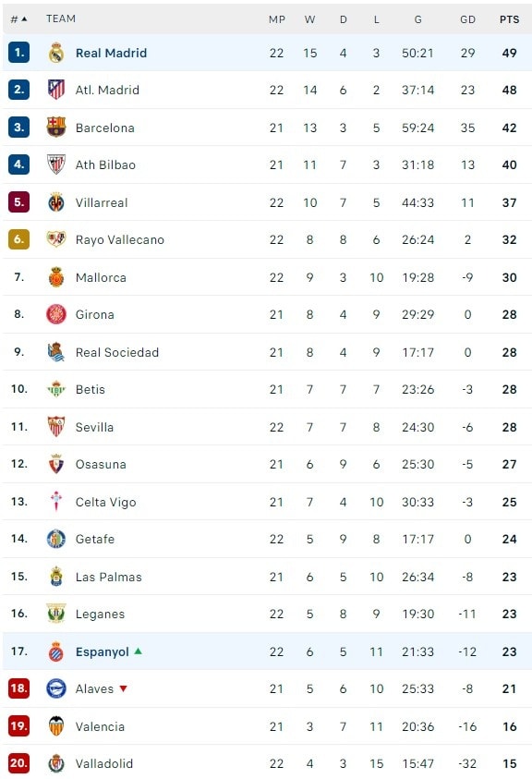Click the Alaves club crest
The image size is (532, 779).
pos(56,688)
